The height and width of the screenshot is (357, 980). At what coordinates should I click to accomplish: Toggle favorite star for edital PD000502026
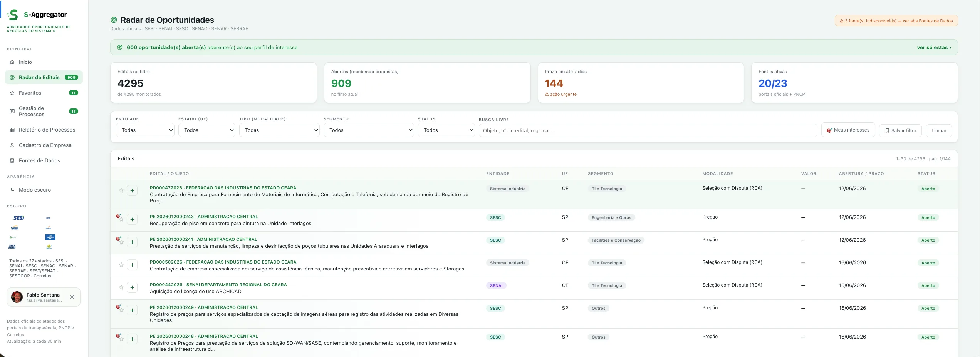(x=121, y=265)
